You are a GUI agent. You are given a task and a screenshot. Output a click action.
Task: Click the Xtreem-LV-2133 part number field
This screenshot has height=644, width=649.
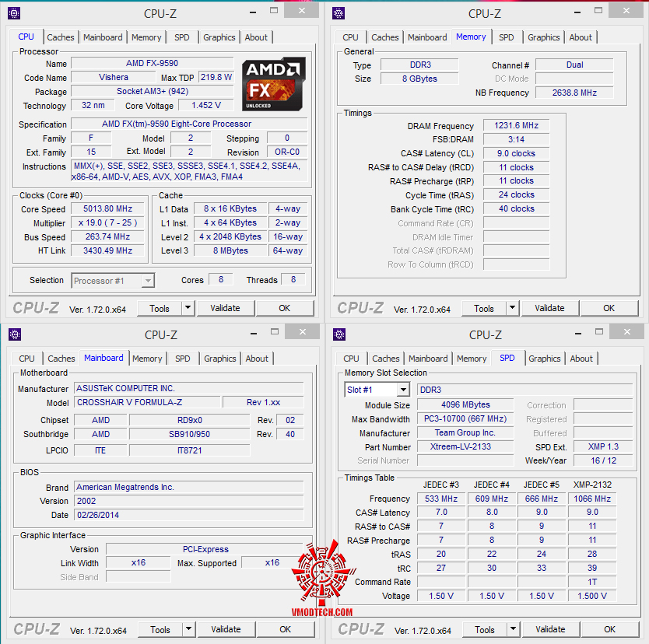(465, 446)
